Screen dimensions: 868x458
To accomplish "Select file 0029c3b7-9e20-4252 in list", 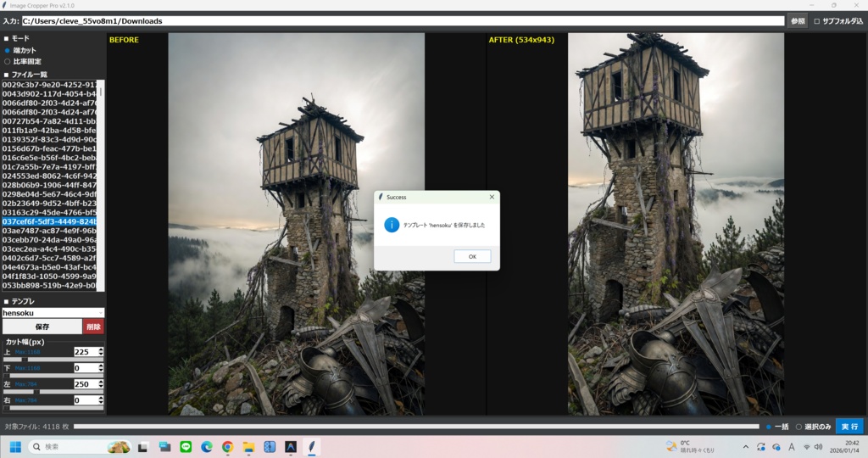I will (x=49, y=85).
